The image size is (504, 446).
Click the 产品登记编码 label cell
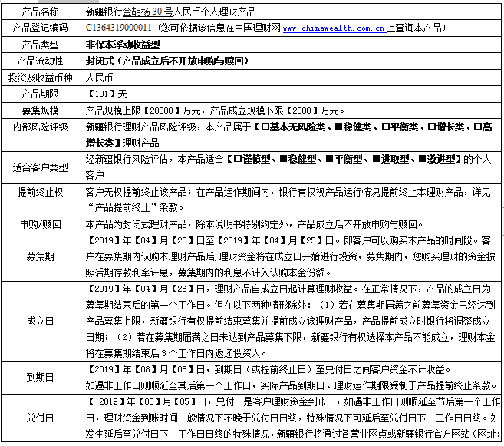click(x=41, y=28)
